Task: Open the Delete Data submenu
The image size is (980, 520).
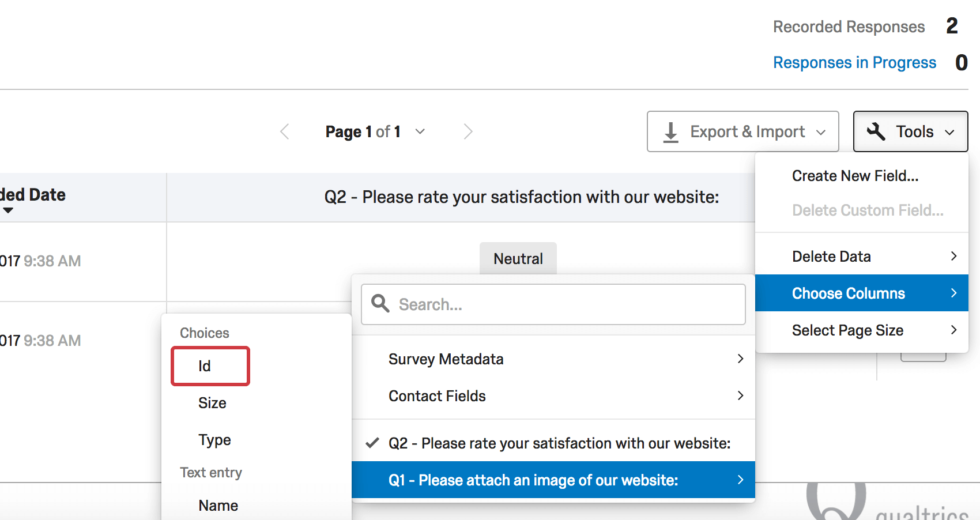Action: pos(861,256)
